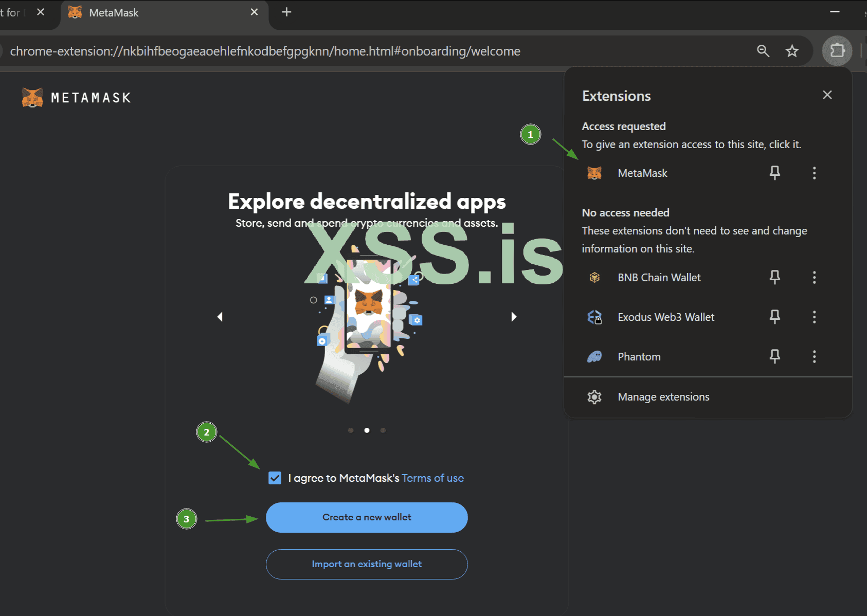Click the "Extensions" panel title

tap(617, 96)
